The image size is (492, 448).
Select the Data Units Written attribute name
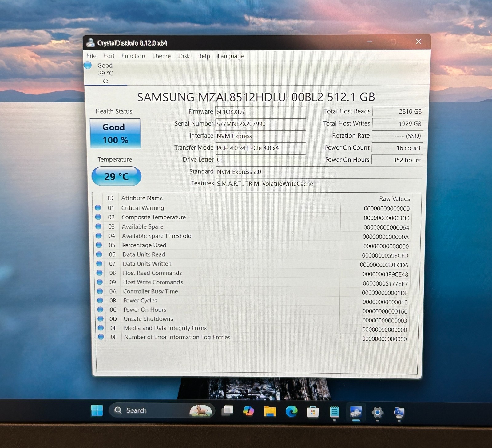pyautogui.click(x=147, y=264)
